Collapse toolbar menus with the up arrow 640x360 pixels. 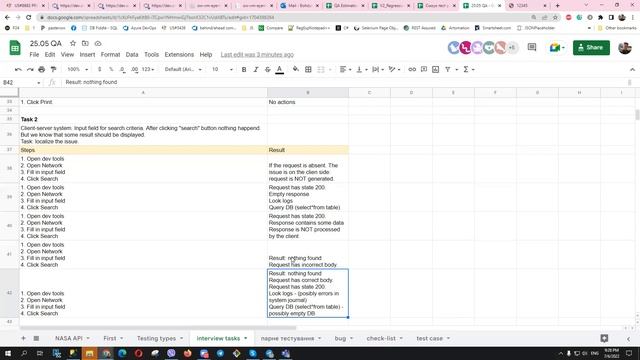(x=632, y=70)
